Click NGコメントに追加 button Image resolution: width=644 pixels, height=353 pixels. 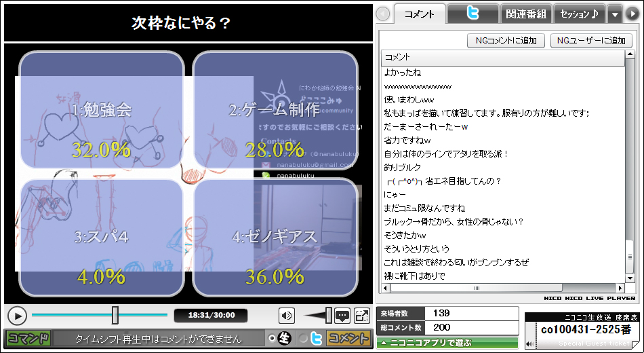pos(506,40)
